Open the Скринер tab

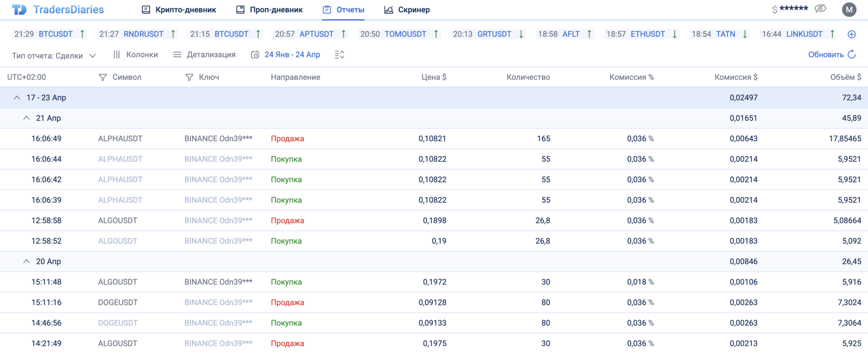(x=407, y=10)
